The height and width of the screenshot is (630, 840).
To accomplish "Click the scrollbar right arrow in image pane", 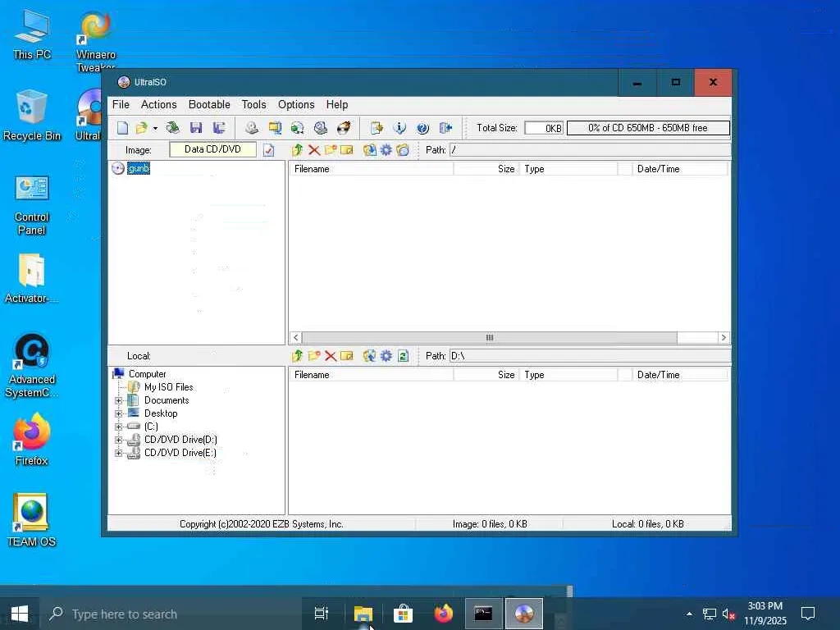I will [x=724, y=337].
